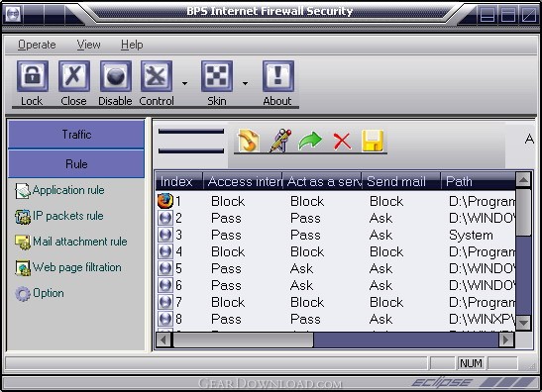The image size is (542, 392).
Task: Click the vertical scrollbar up arrow
Action: point(523,179)
